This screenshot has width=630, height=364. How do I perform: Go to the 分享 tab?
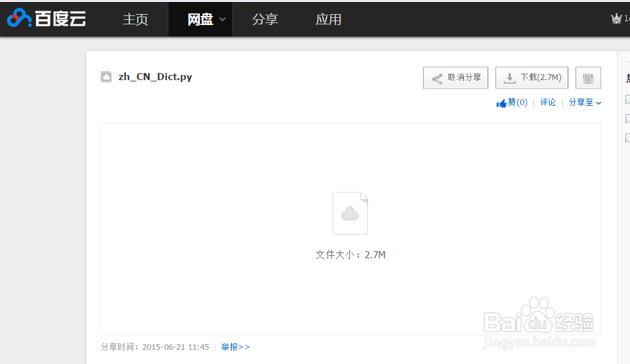pos(265,19)
